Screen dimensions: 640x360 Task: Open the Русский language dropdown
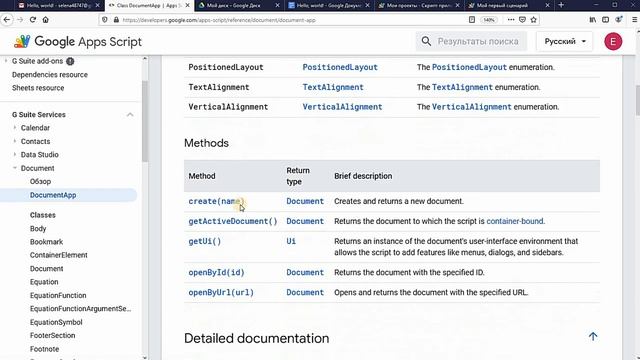tap(565, 41)
